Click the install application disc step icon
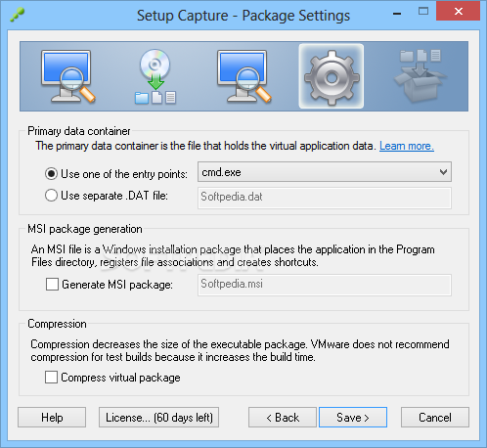The image size is (487, 448). click(x=155, y=76)
